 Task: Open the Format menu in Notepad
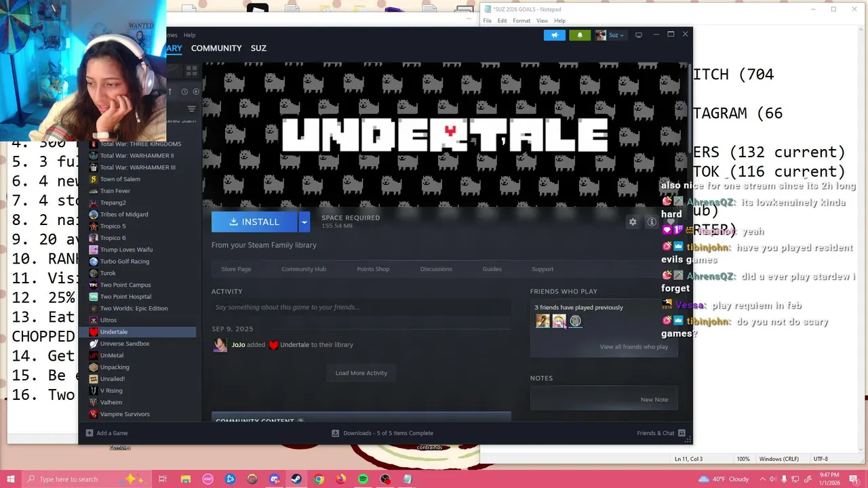point(521,21)
